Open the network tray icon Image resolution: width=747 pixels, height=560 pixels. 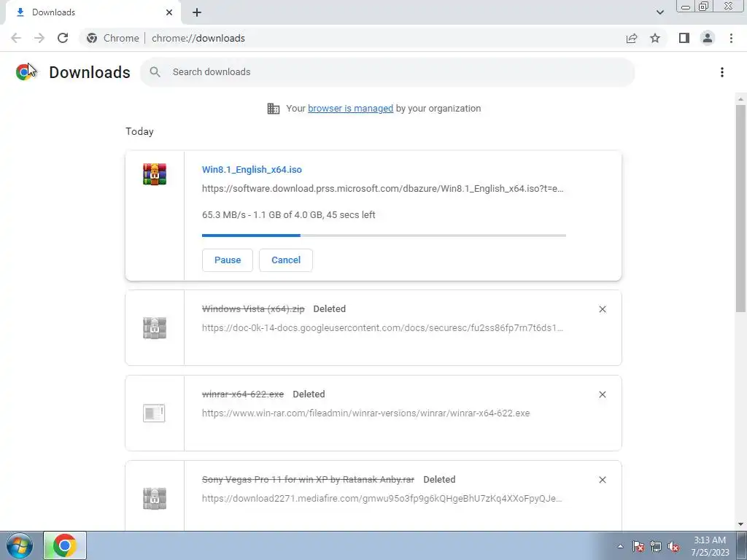tap(656, 546)
